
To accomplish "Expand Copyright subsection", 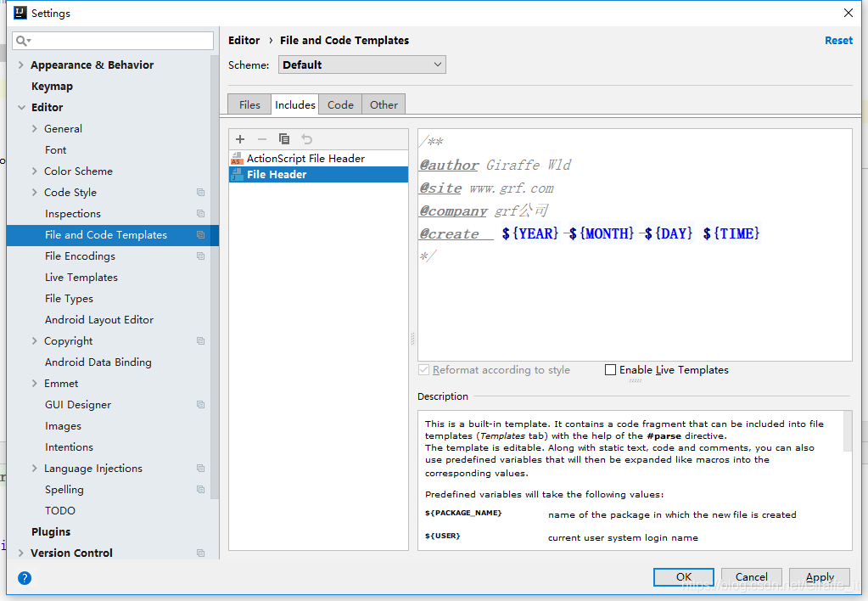I will point(34,340).
